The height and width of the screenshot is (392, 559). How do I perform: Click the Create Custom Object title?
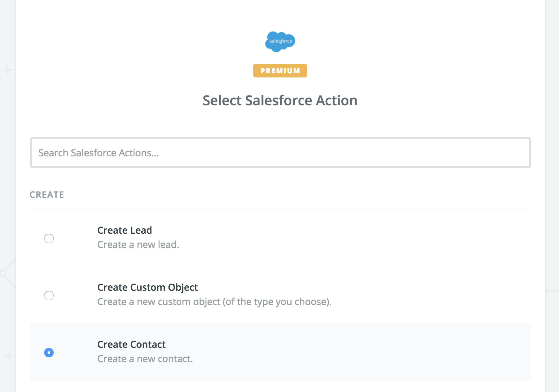[147, 287]
